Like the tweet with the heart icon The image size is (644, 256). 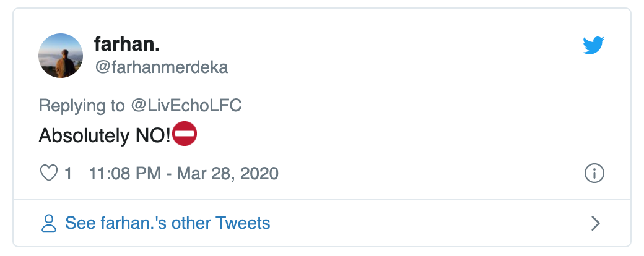48,173
